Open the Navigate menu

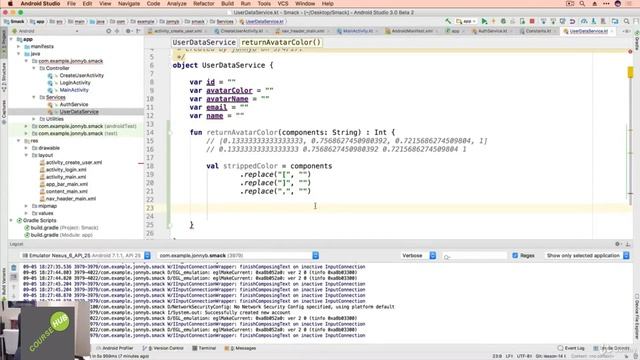(x=129, y=4)
